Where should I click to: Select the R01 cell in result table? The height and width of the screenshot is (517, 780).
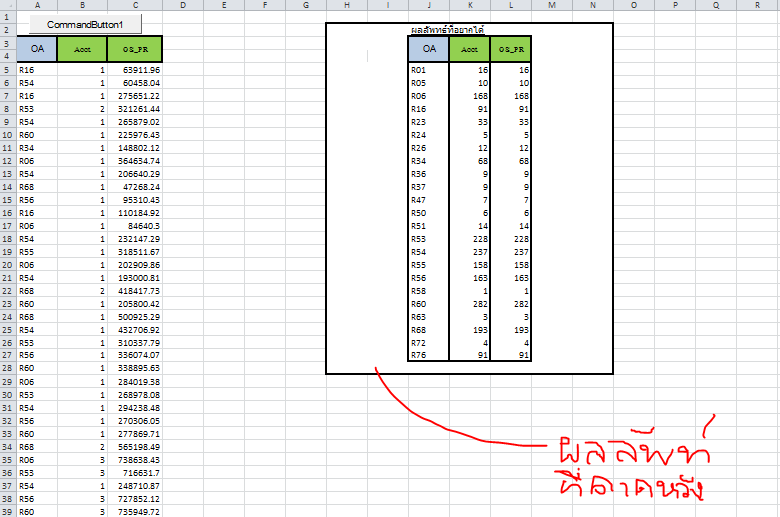[x=428, y=71]
